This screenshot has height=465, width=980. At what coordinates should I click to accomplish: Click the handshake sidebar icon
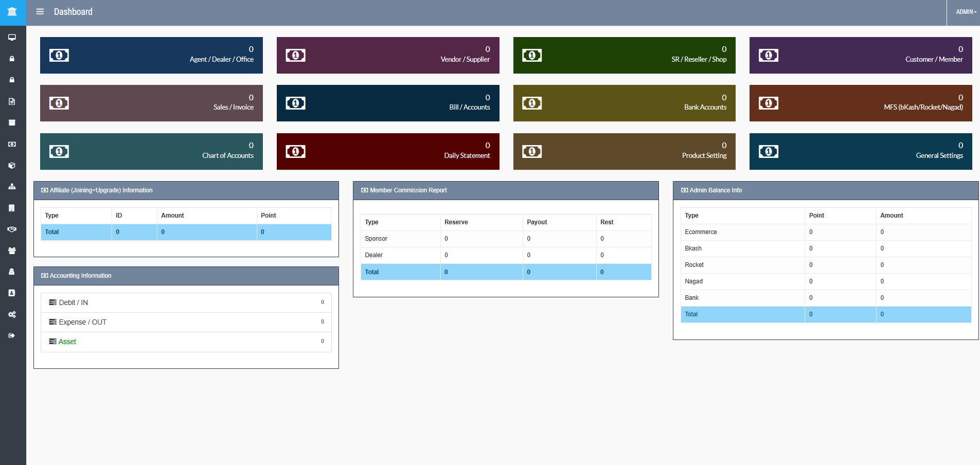click(x=12, y=229)
